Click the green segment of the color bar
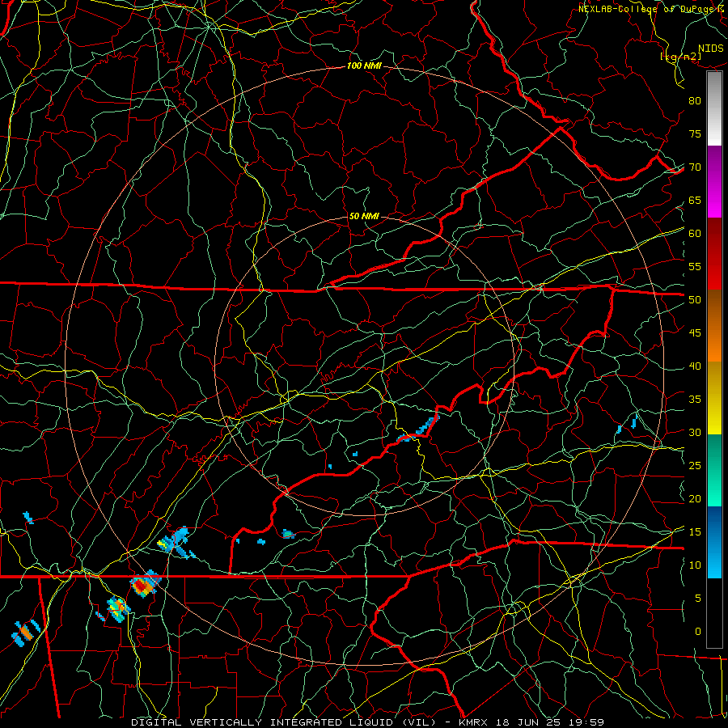The height and width of the screenshot is (728, 728). [714, 470]
